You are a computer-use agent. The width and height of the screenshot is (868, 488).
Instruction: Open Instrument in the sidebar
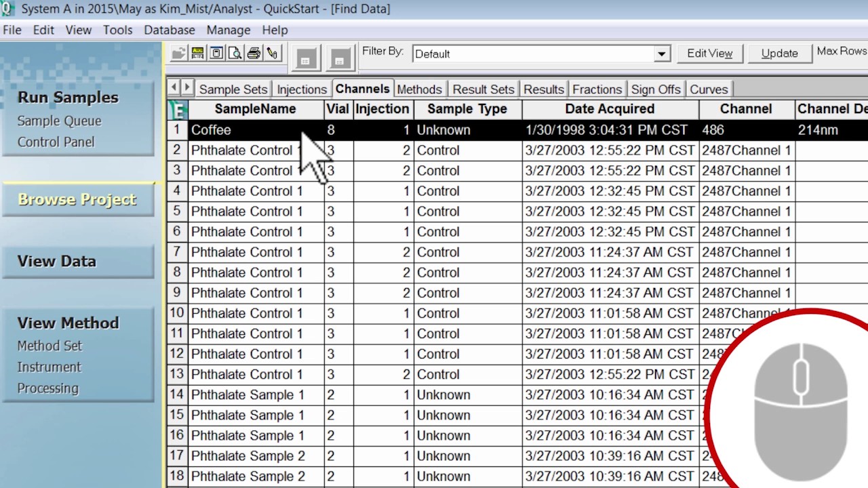tap(49, 367)
